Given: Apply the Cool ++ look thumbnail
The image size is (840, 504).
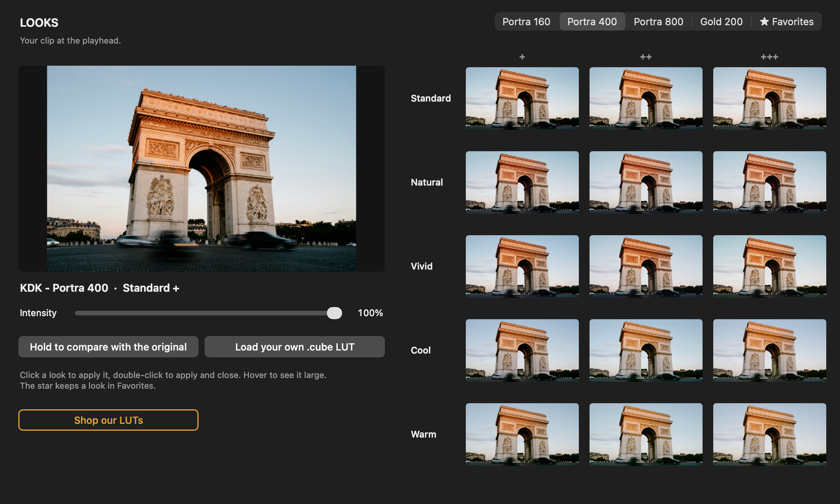Looking at the screenshot, I should (646, 350).
